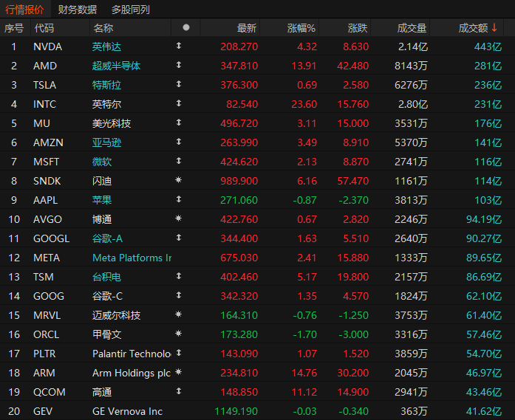Click the up-down arrow icon in AAPL row
This screenshot has height=420, width=515.
tap(179, 199)
